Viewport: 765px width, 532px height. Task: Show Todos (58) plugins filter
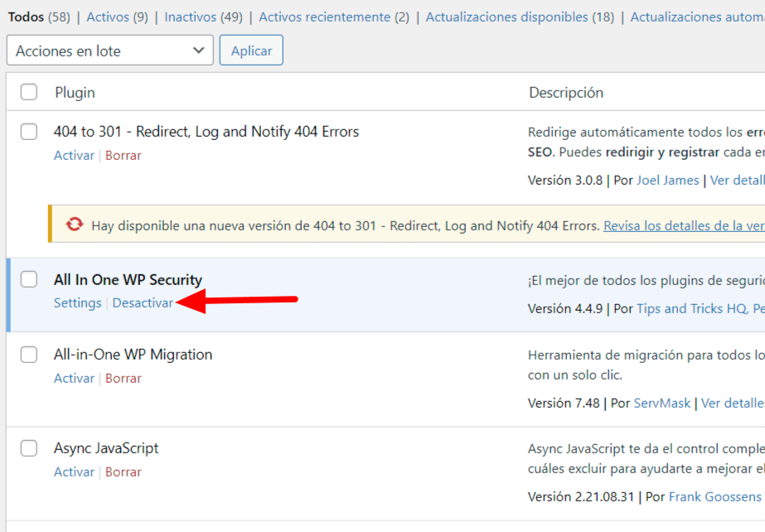pyautogui.click(x=39, y=17)
